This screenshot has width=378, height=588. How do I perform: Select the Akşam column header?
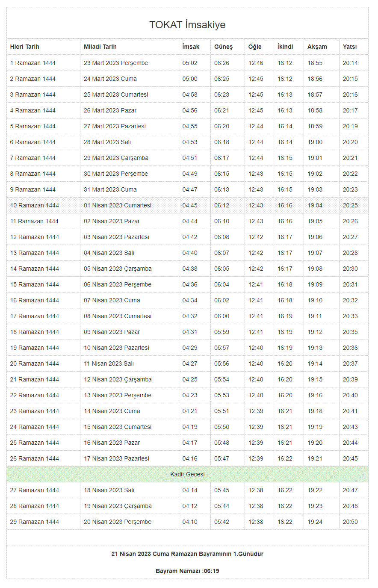[x=317, y=47]
